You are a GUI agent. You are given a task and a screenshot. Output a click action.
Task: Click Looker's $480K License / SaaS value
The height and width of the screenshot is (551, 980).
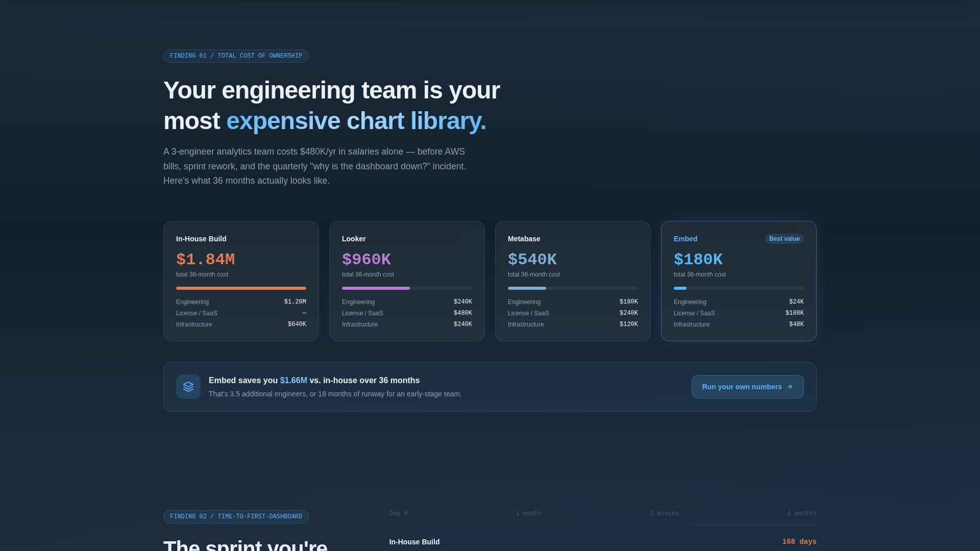(x=463, y=313)
